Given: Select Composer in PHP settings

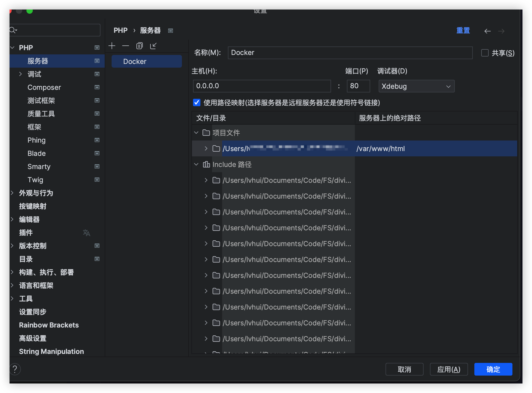Looking at the screenshot, I should (x=44, y=87).
